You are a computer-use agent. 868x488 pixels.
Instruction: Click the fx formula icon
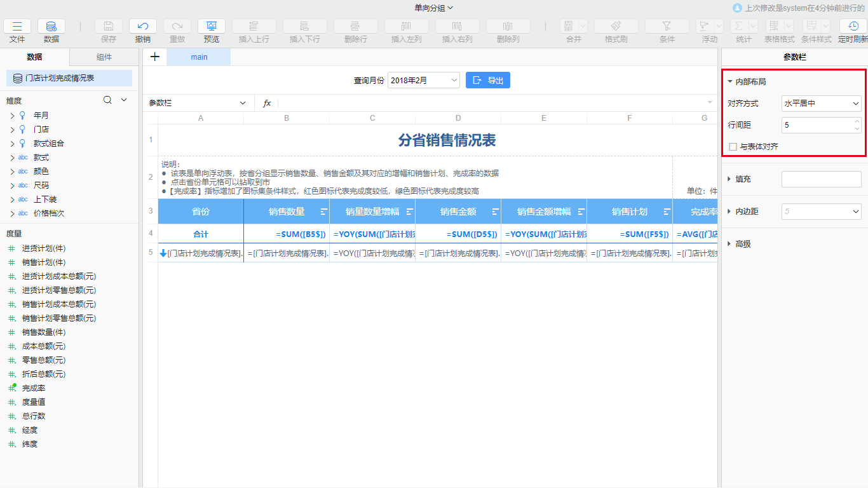pyautogui.click(x=267, y=103)
